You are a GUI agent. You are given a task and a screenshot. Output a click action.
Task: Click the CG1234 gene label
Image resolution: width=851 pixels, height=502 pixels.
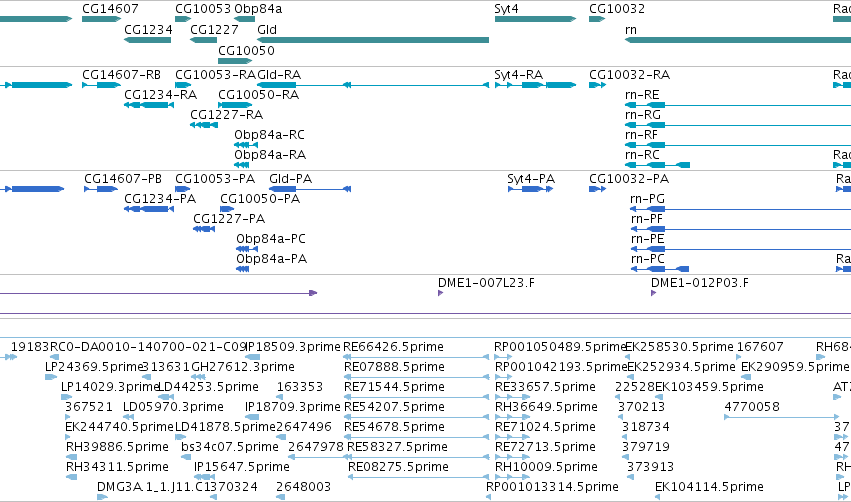coord(148,30)
